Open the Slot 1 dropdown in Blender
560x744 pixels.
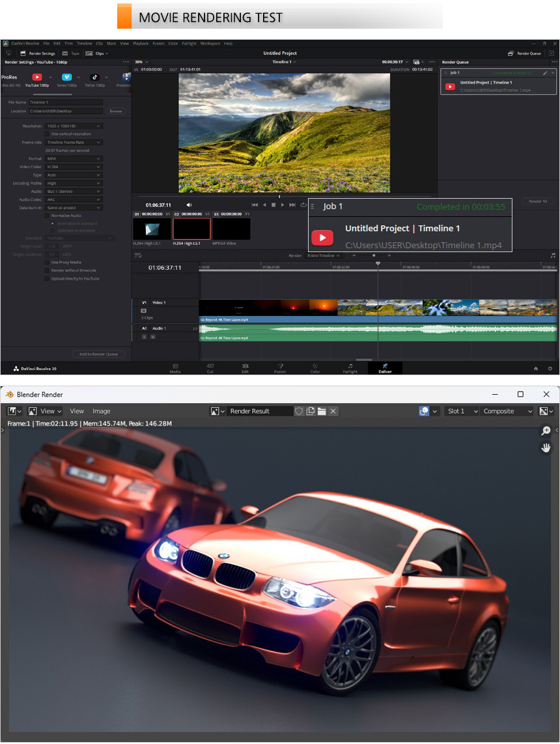pos(462,411)
